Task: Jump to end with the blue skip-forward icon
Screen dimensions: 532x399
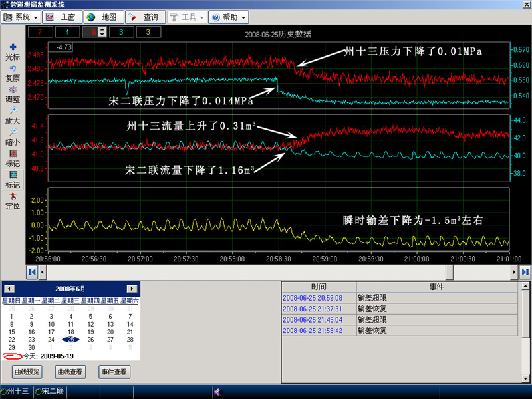Action: point(525,271)
